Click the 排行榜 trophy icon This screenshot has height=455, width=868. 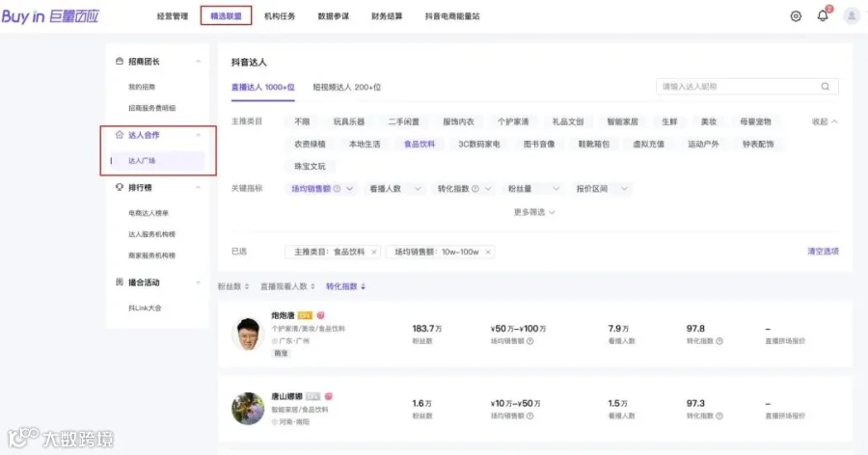coord(119,187)
